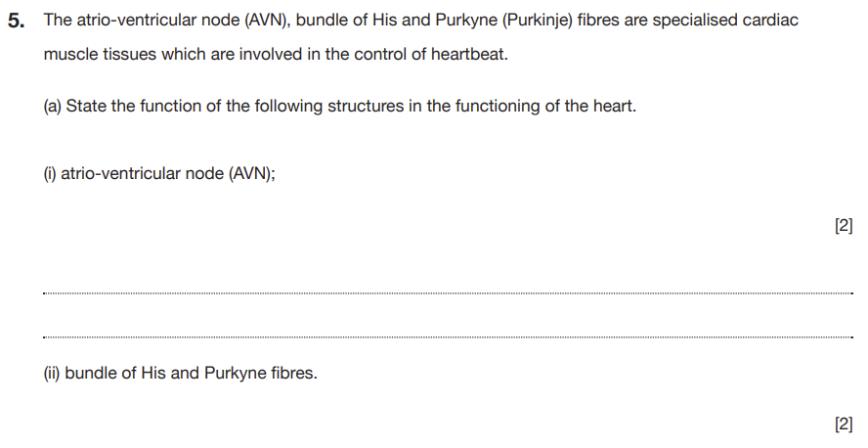Click the "[2]" mark for part (ii)
Viewport: 868px width, 448px height.
(x=844, y=424)
